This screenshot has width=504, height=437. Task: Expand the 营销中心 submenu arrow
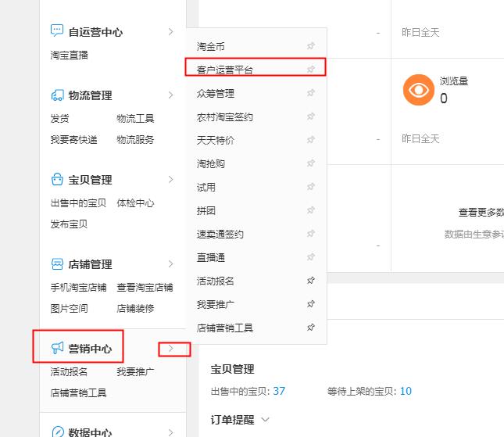[x=170, y=348]
